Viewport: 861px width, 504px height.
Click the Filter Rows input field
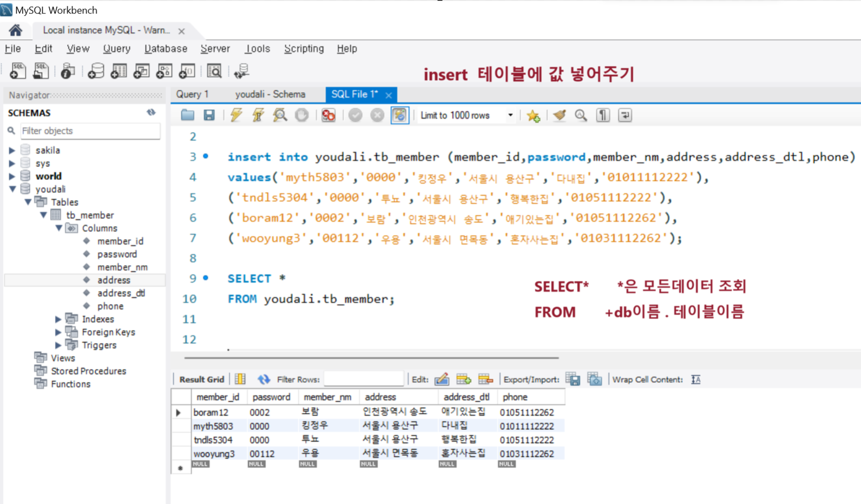point(364,379)
